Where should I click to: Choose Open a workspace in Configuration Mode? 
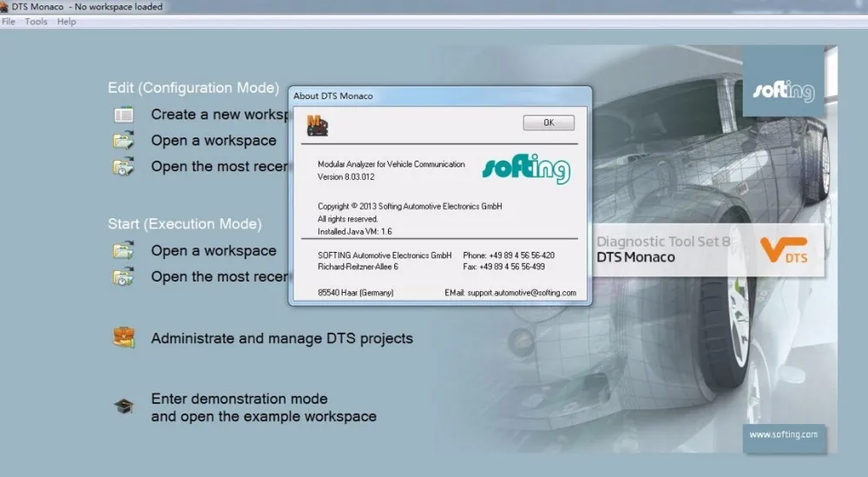tap(214, 141)
